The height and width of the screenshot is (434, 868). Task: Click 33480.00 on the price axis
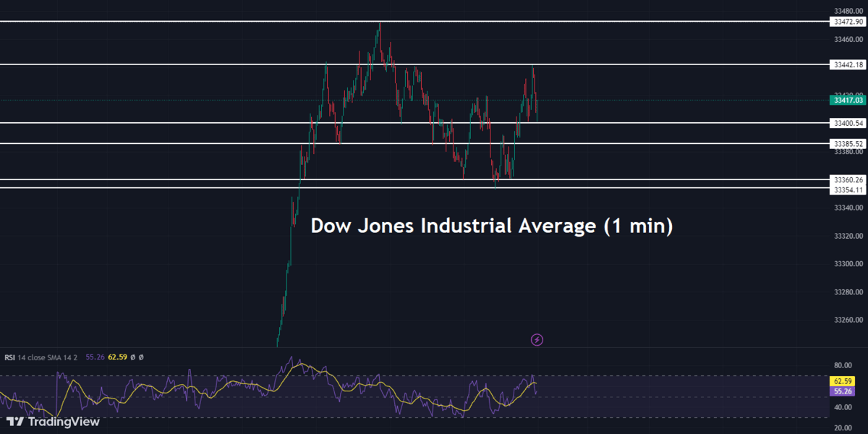point(848,12)
